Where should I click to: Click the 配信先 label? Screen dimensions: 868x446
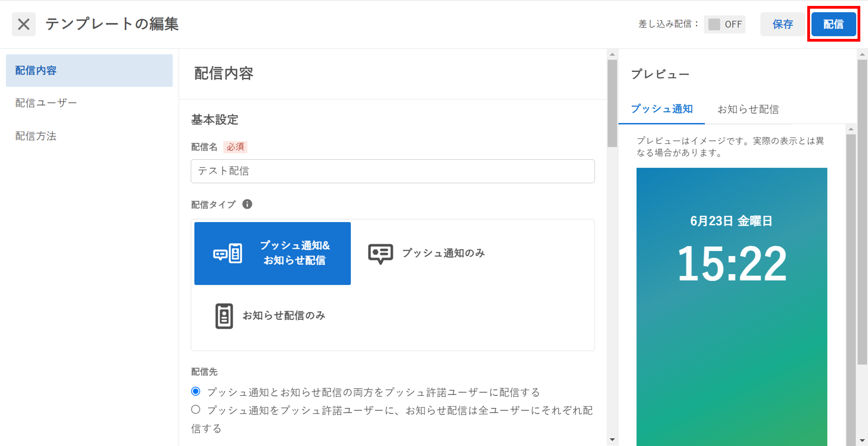click(x=204, y=372)
